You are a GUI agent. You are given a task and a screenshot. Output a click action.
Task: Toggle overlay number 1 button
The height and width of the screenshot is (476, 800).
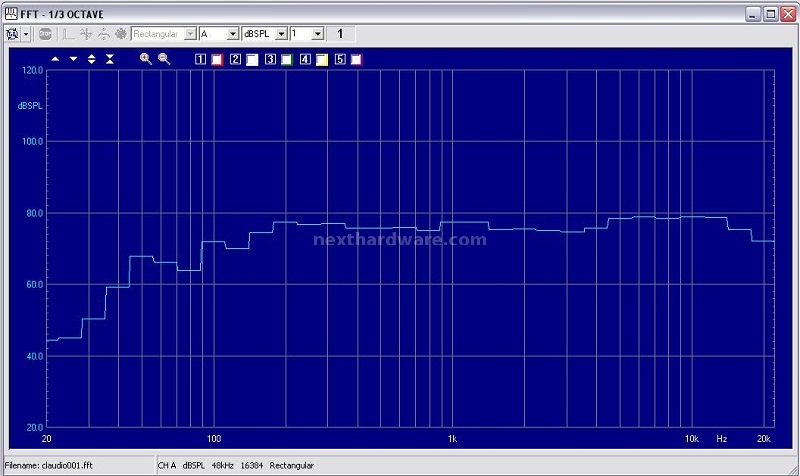pos(201,59)
